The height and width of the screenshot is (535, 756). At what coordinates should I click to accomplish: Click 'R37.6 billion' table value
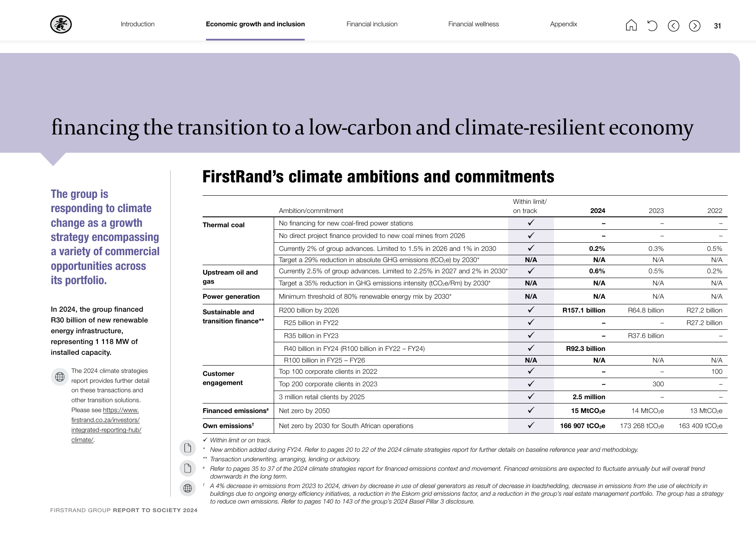[646, 336]
